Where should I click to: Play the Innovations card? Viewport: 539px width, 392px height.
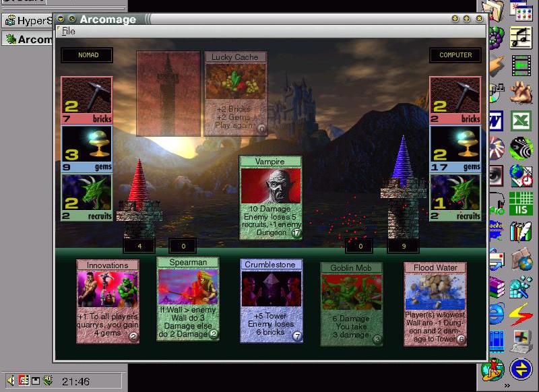(x=108, y=302)
